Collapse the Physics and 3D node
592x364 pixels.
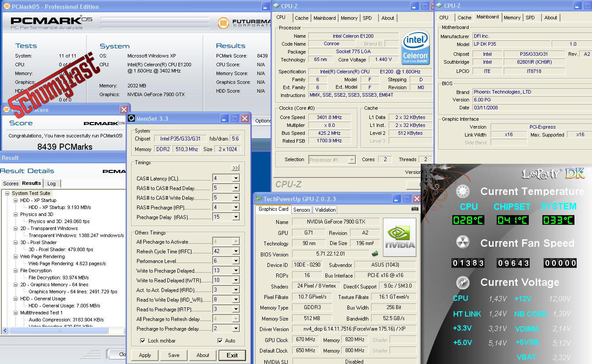point(15,214)
